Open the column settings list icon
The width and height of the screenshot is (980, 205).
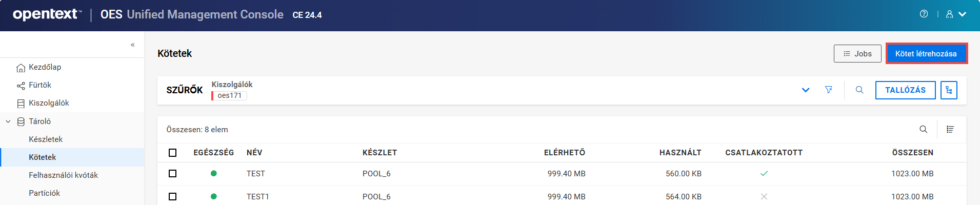[x=950, y=129]
